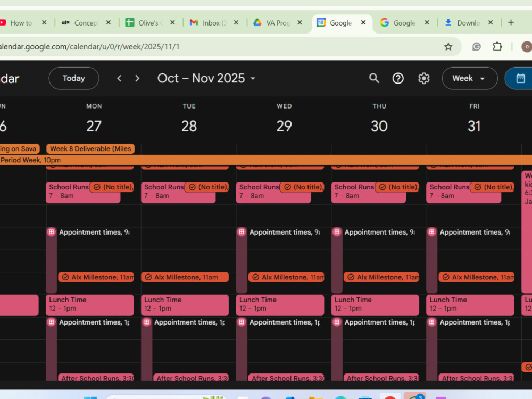532x399 pixels.
Task: Open Monday's 1pm Appointment times schedule icon
Action: tap(51, 322)
